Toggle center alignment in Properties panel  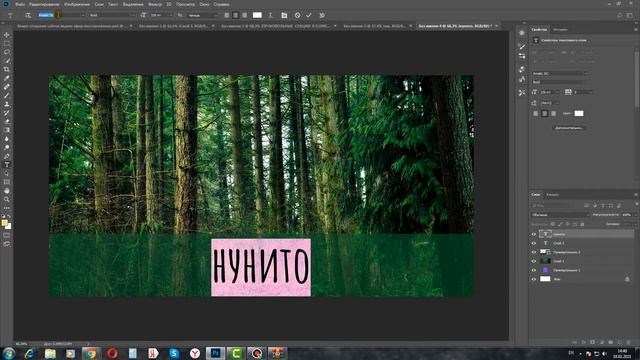click(544, 113)
